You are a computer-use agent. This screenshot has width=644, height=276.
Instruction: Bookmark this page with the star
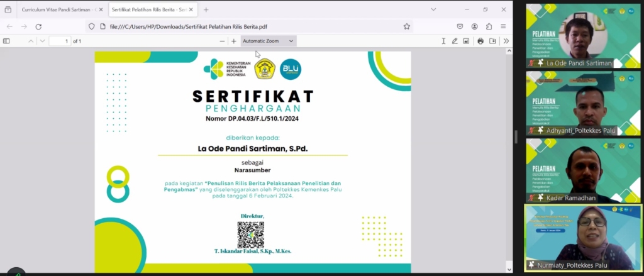(x=407, y=26)
